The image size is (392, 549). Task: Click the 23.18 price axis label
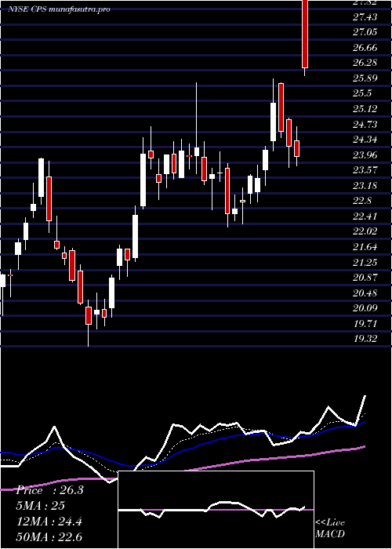click(365, 185)
